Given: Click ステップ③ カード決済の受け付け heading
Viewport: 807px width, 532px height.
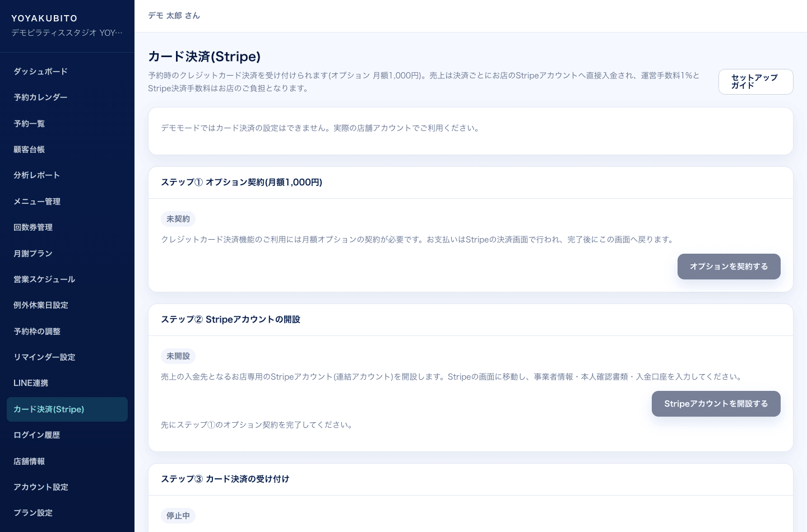Looking at the screenshot, I should coord(225,479).
